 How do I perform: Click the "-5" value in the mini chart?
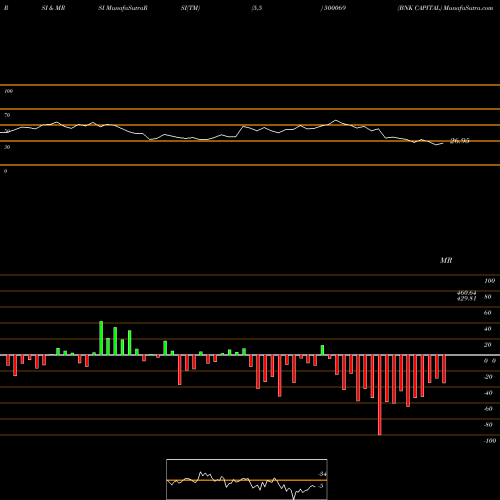click(x=321, y=486)
